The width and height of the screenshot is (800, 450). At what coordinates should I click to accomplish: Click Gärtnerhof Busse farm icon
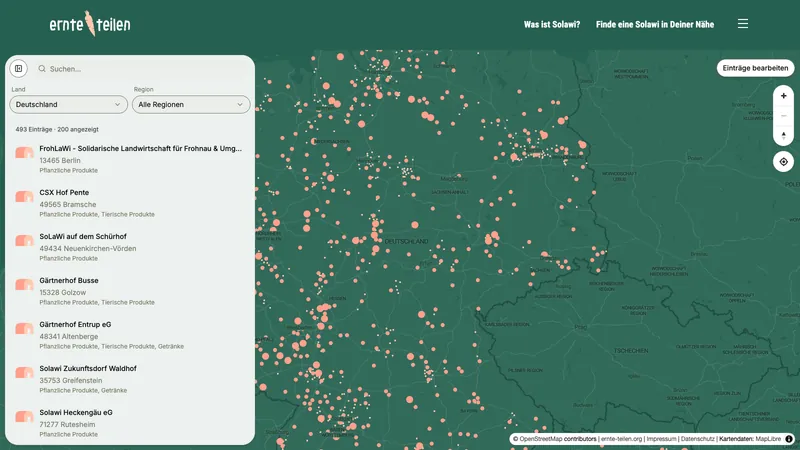(x=24, y=284)
